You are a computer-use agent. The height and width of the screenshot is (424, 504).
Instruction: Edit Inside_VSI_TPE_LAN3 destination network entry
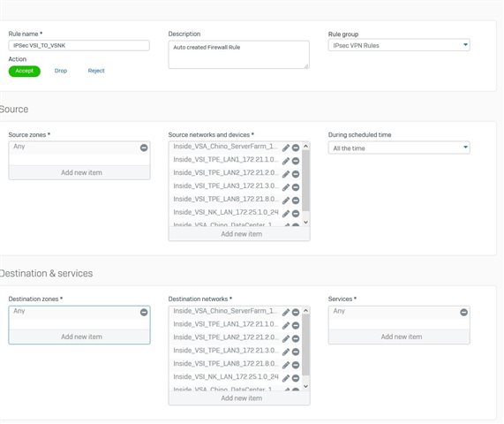pyautogui.click(x=286, y=352)
